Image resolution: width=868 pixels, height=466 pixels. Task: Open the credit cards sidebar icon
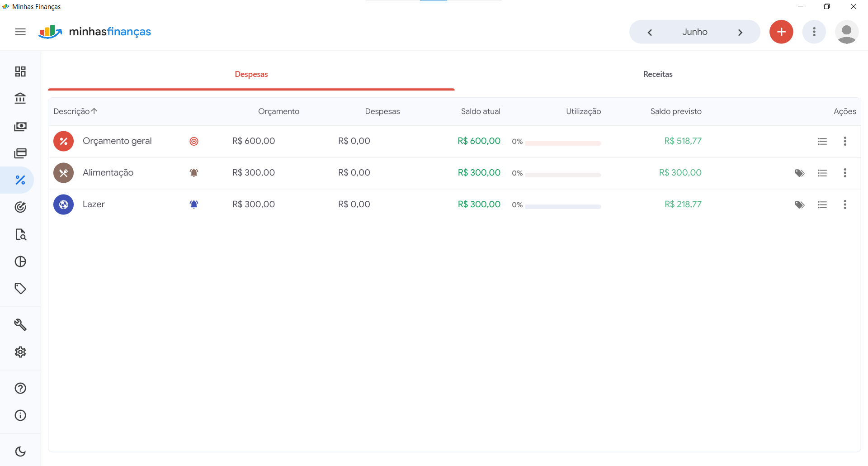20,153
